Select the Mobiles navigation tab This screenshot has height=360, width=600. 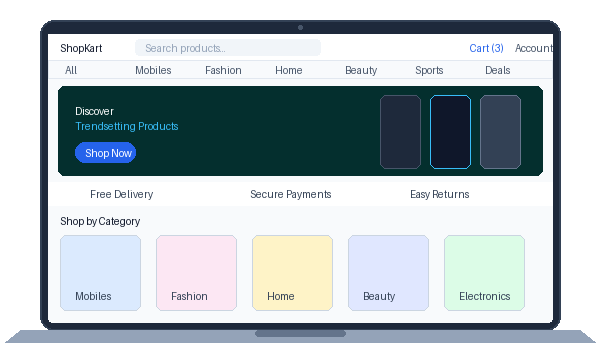153,70
